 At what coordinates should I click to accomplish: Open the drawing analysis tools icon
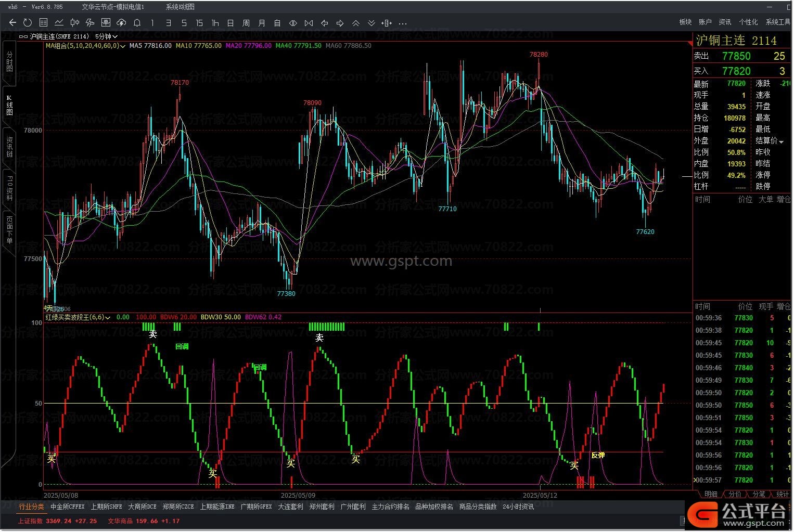[90, 23]
